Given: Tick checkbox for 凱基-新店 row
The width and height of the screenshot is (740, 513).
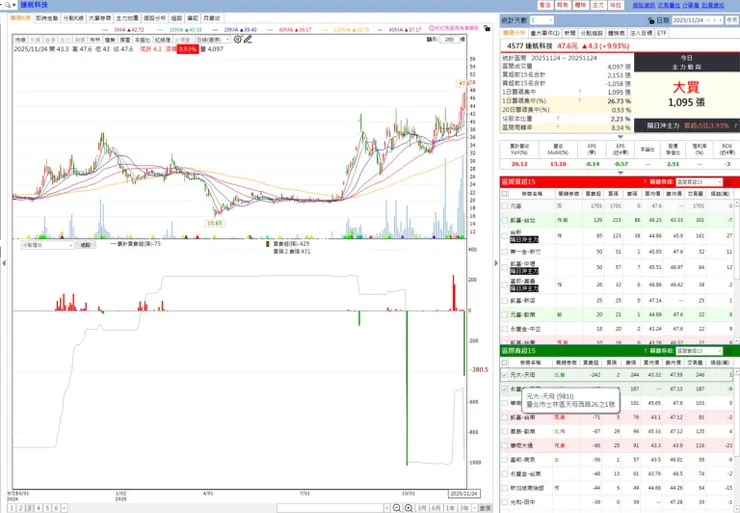Looking at the screenshot, I should tap(505, 300).
